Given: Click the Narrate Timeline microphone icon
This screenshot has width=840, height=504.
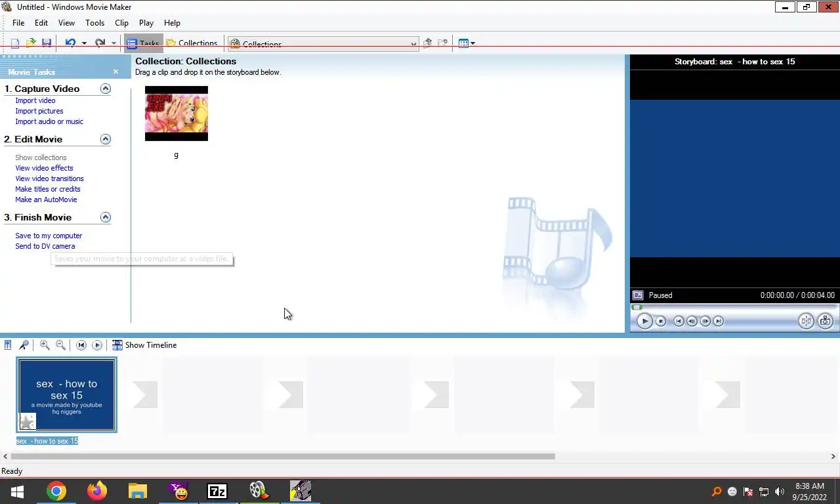Looking at the screenshot, I should pyautogui.click(x=24, y=345).
